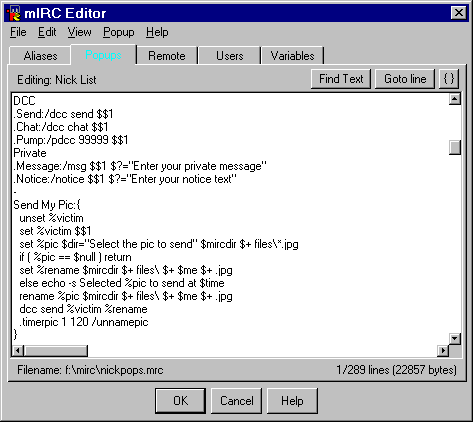The height and width of the screenshot is (422, 473).
Task: Click the '.Notice:/notice $$1' line
Action: click(125, 179)
